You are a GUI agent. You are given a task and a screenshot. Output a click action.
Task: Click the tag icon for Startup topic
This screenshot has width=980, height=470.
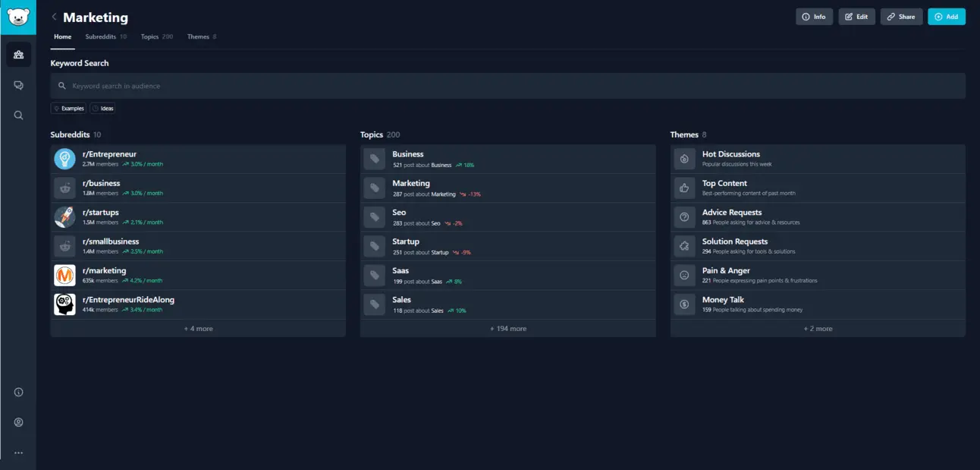[374, 246]
